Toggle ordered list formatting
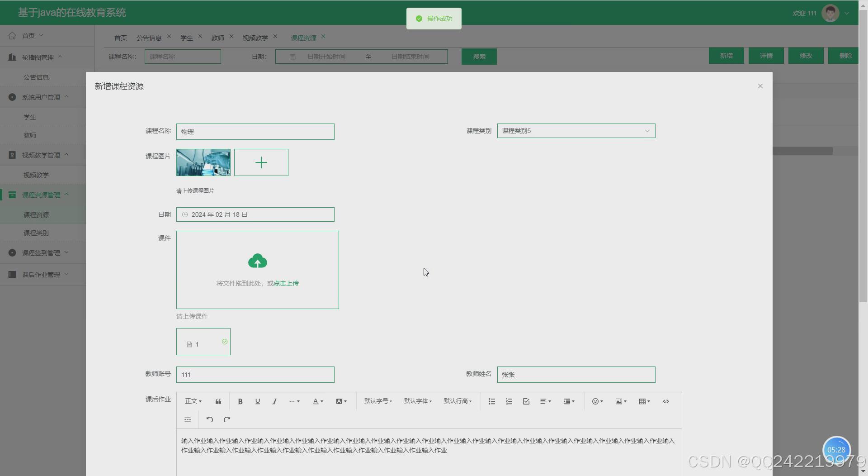868x476 pixels. (x=509, y=401)
